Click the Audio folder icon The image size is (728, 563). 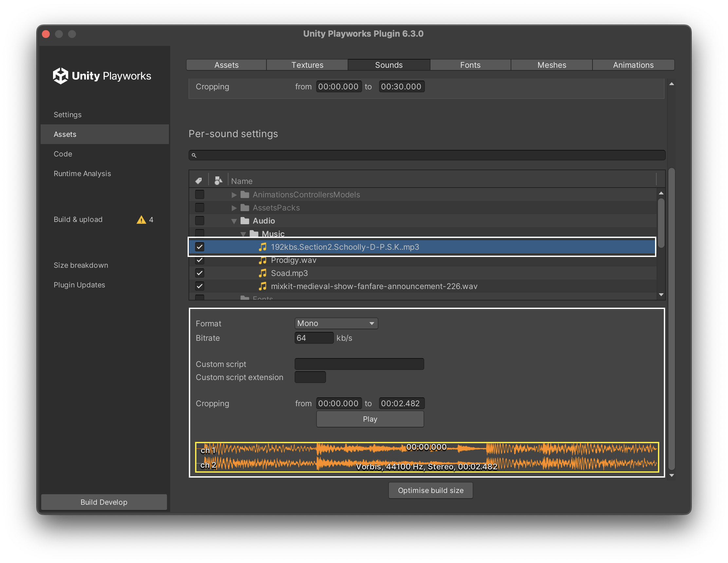[x=245, y=221]
